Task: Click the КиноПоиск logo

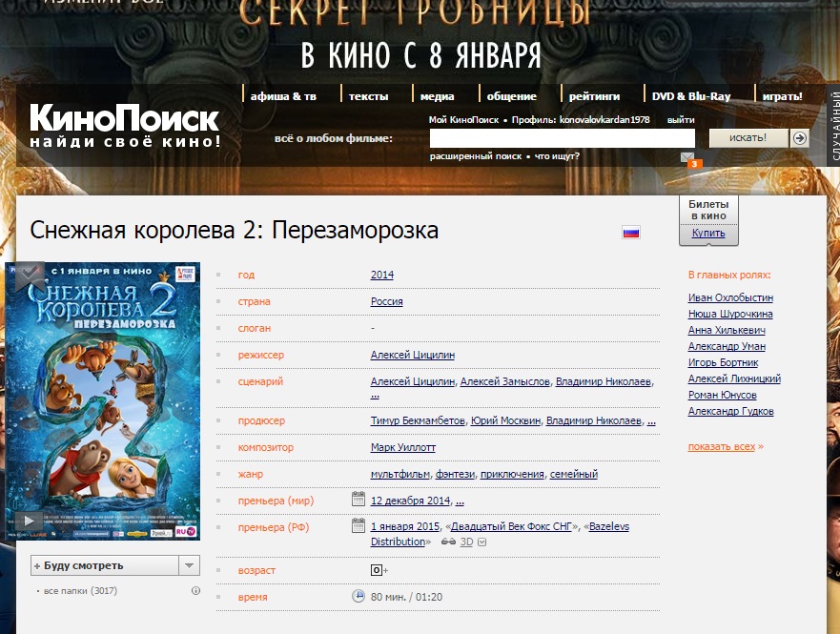Action: 124,126
